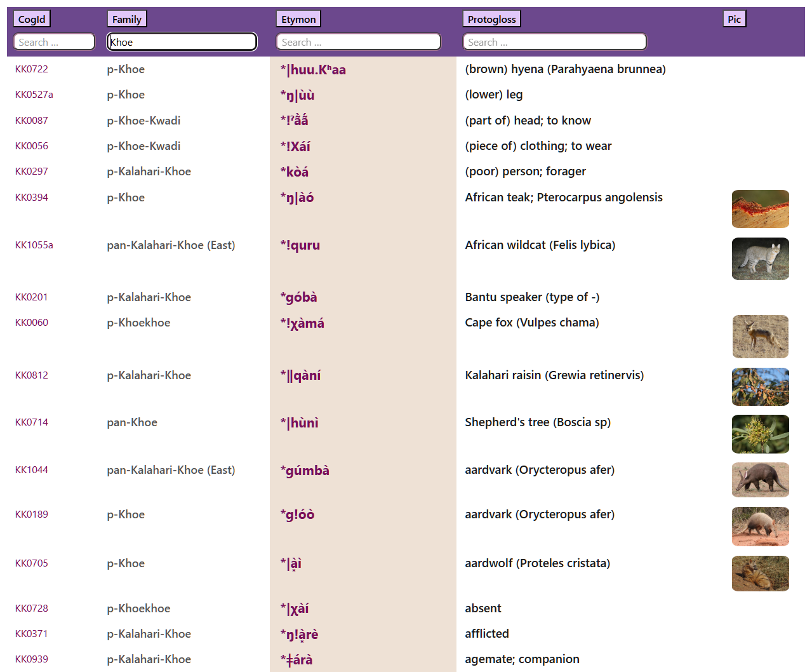The image size is (812, 672).
Task: Click the Family search field containing Khoe
Action: point(182,42)
